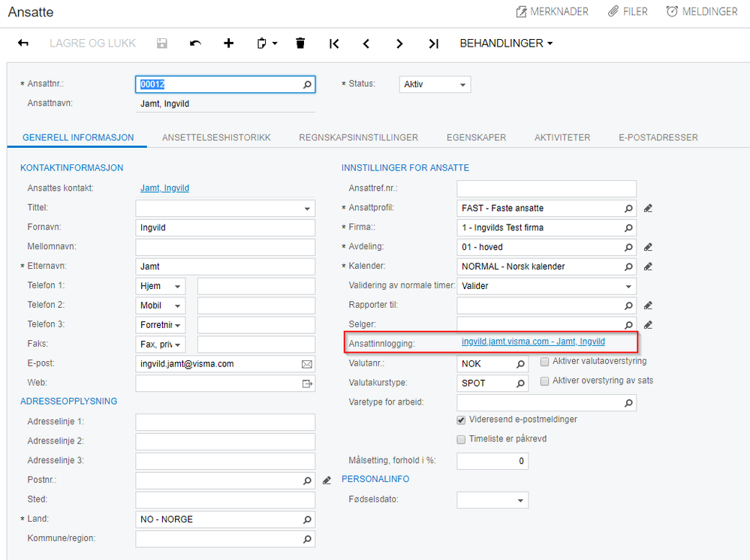
Task: Open the Status dropdown showing Aktiv
Action: (x=435, y=85)
